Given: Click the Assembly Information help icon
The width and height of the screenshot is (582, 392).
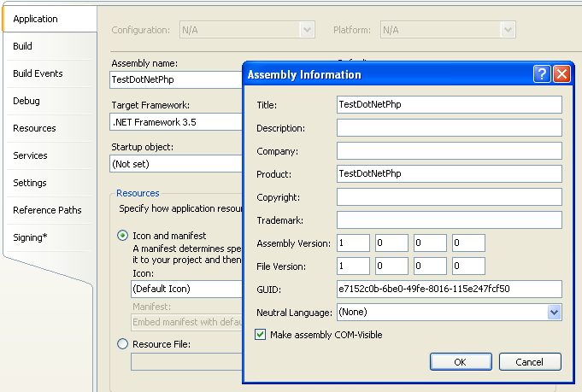Looking at the screenshot, I should coord(542,74).
